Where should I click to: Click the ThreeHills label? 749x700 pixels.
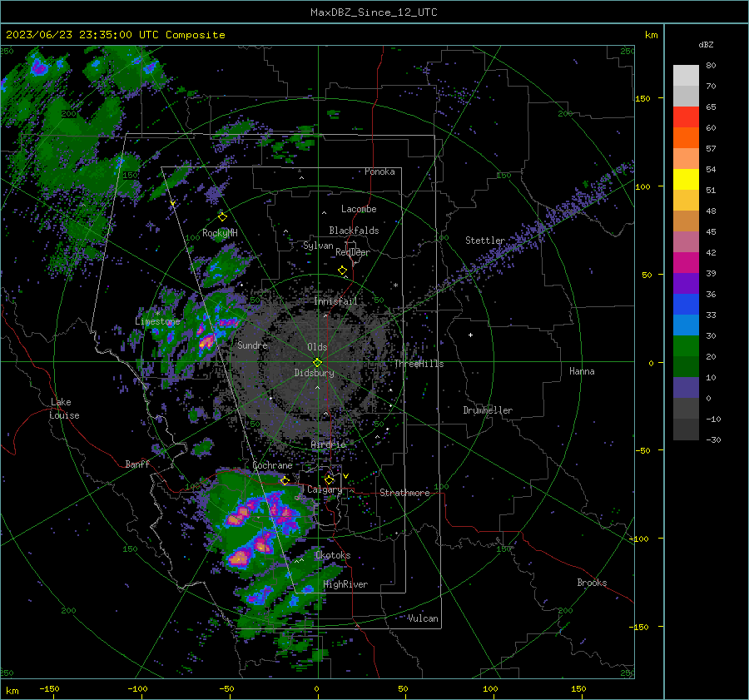click(419, 364)
